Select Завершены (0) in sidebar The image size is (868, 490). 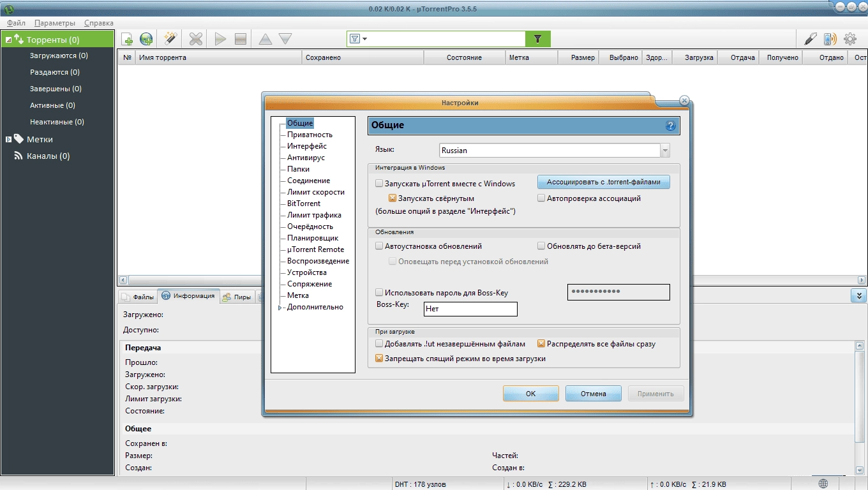pyautogui.click(x=56, y=89)
